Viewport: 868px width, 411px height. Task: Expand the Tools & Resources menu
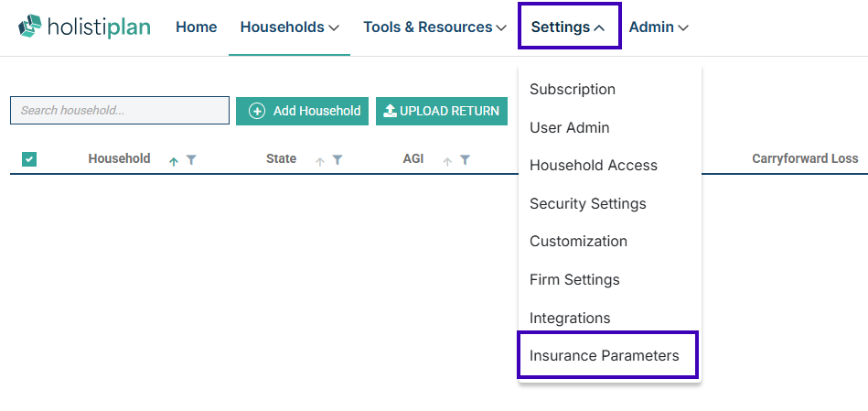point(434,27)
